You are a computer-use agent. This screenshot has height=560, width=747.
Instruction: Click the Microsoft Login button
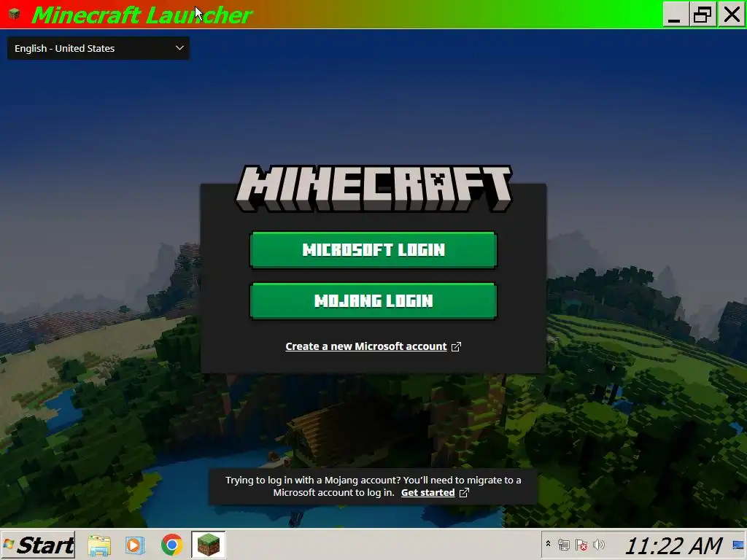(x=373, y=250)
